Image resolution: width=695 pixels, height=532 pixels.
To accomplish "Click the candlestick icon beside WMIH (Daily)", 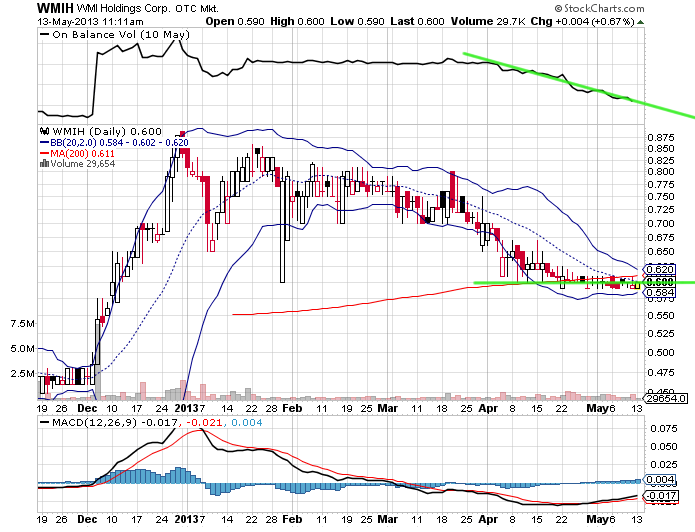I will tap(44, 131).
